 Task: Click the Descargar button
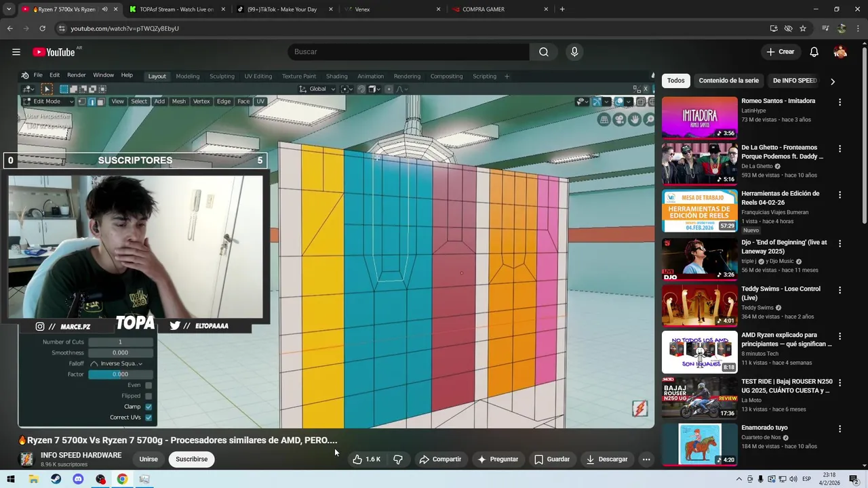click(x=607, y=460)
